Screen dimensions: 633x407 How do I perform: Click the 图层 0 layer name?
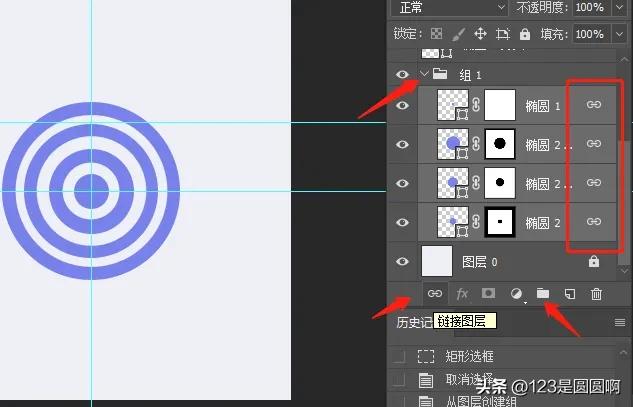tap(480, 262)
